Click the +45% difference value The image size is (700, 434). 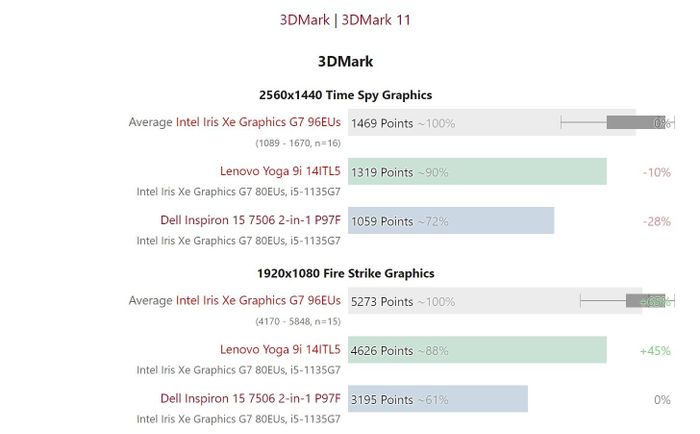coord(655,350)
